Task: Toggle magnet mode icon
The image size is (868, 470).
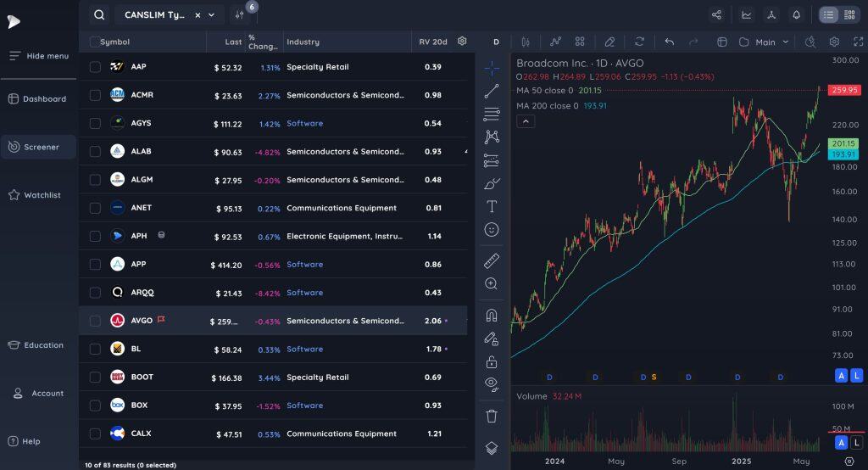Action: pyautogui.click(x=492, y=315)
